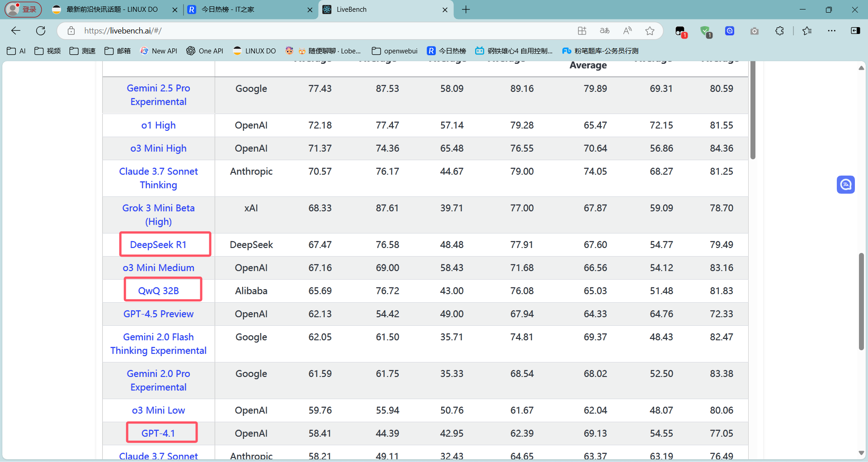The height and width of the screenshot is (462, 868).
Task: Select DeepSeek organization cell
Action: [x=251, y=245]
